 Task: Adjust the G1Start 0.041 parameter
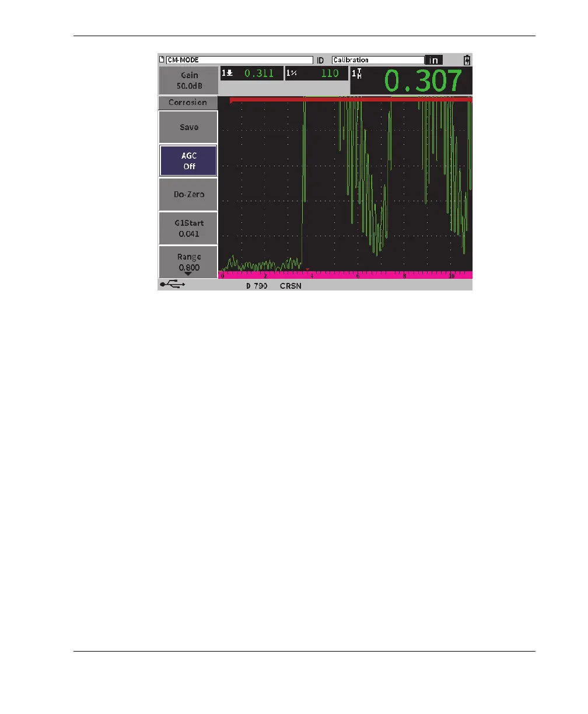[188, 228]
